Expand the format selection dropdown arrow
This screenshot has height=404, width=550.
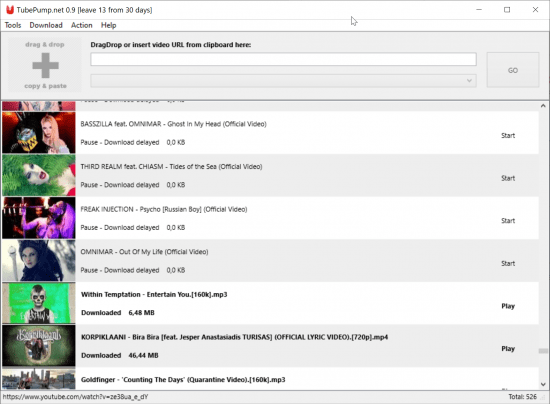pos(469,81)
